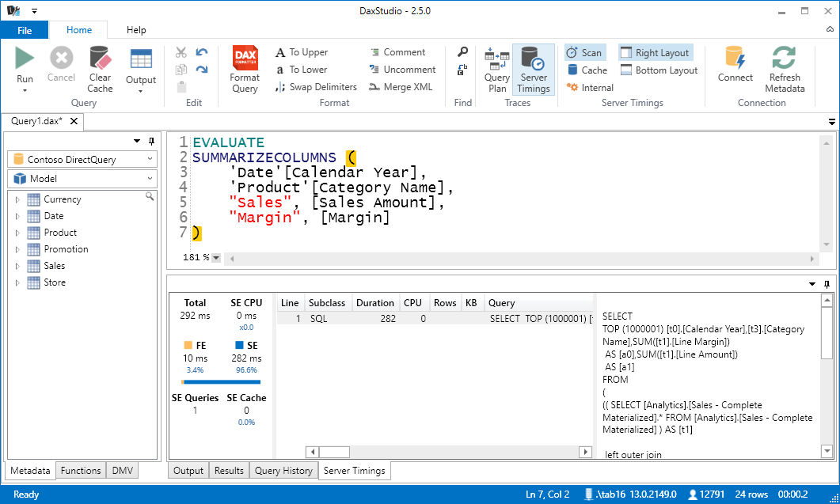Switch to the Functions tab
Image resolution: width=840 pixels, height=504 pixels.
tap(80, 470)
